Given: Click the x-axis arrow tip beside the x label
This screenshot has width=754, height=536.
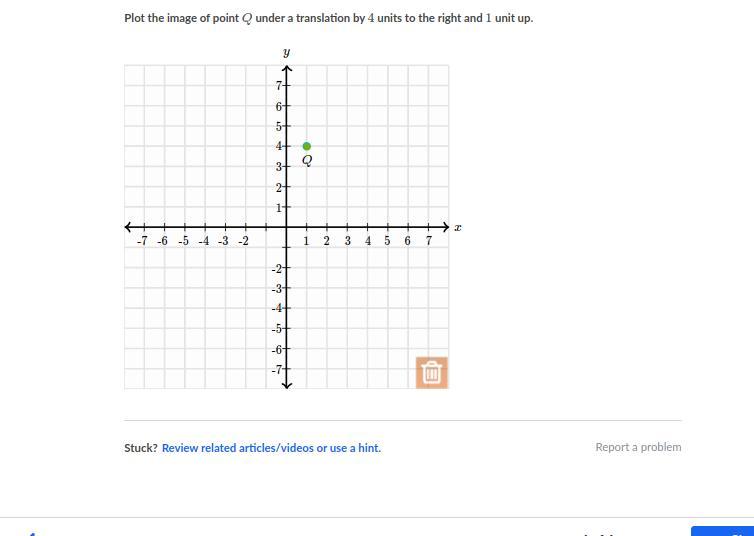Looking at the screenshot, I should (x=446, y=227).
